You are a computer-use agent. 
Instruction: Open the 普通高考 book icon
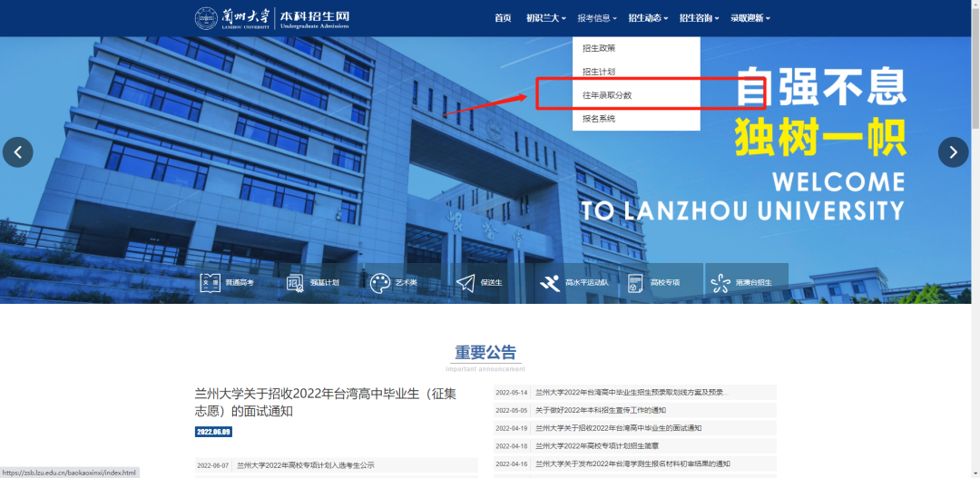pos(210,283)
